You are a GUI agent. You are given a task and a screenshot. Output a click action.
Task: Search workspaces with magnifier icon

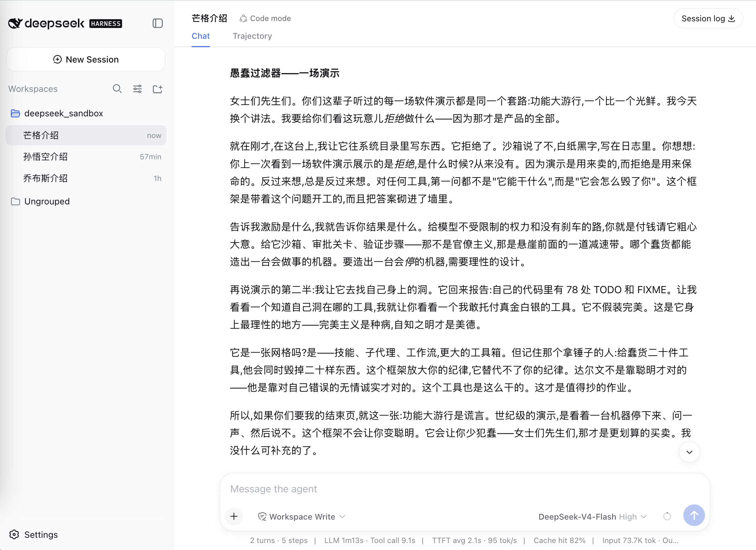click(117, 89)
